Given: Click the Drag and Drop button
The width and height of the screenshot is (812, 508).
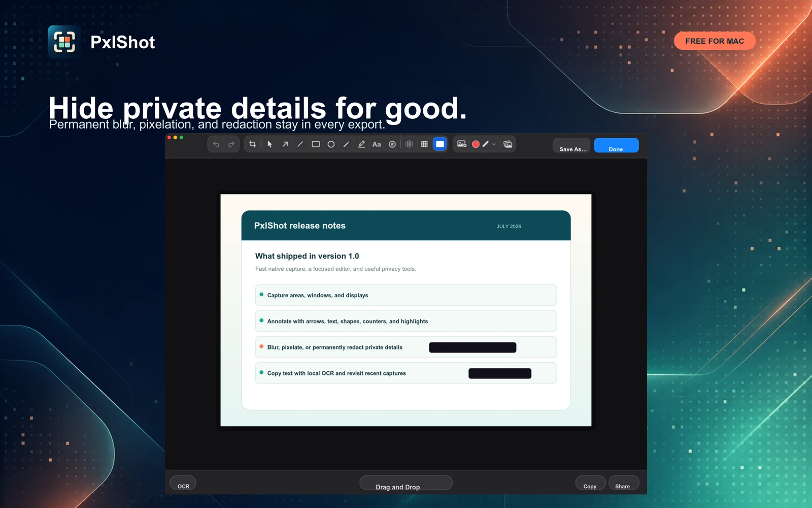Looking at the screenshot, I should tap(405, 483).
